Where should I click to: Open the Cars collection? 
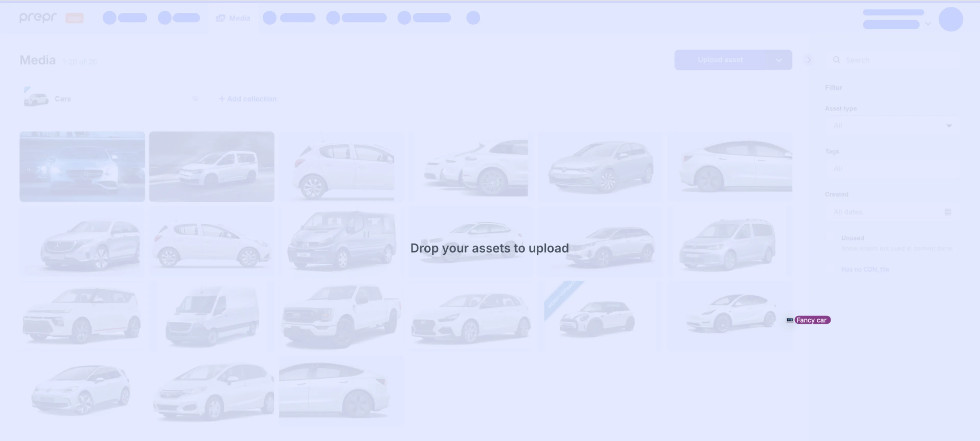click(63, 99)
